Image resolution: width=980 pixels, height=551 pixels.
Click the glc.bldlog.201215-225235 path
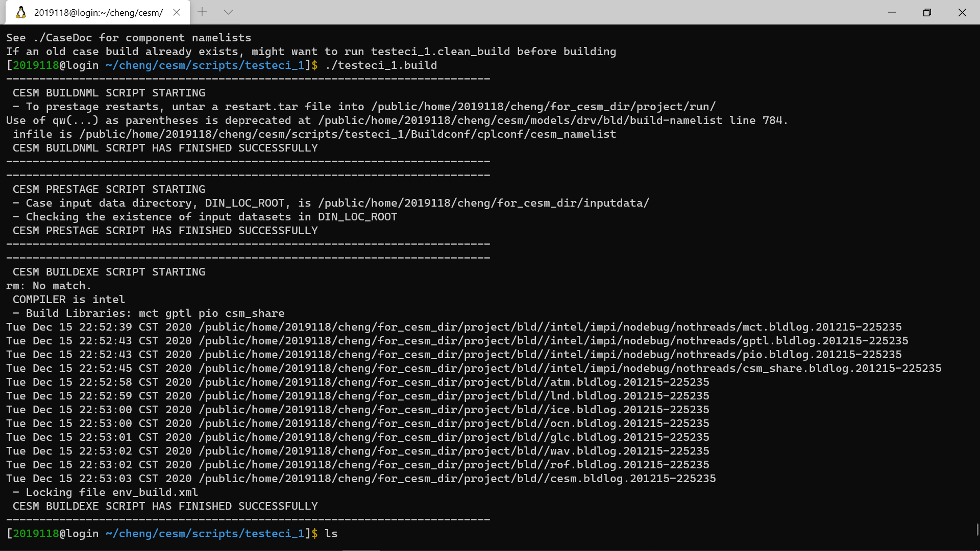454,437
